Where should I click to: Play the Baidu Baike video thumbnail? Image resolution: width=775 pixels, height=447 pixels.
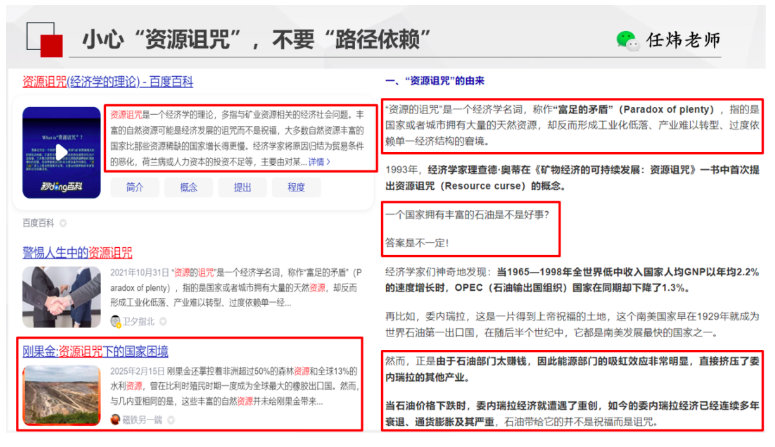coord(61,152)
